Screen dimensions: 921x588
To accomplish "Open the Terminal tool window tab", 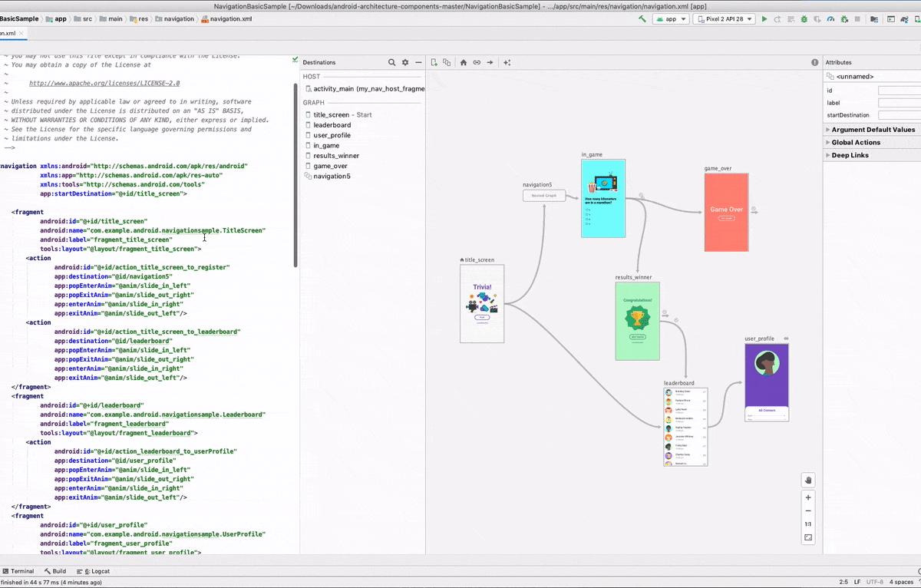I will 18,571.
